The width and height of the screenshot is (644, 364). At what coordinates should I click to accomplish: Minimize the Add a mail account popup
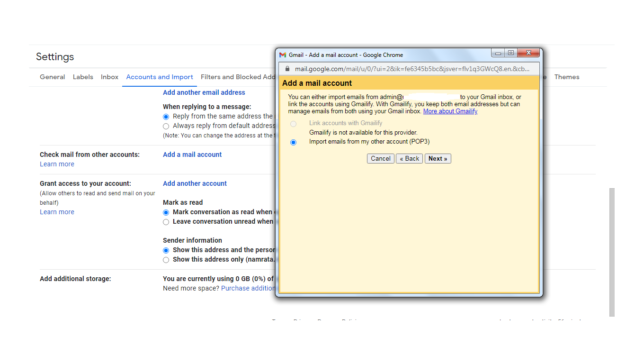coord(497,53)
